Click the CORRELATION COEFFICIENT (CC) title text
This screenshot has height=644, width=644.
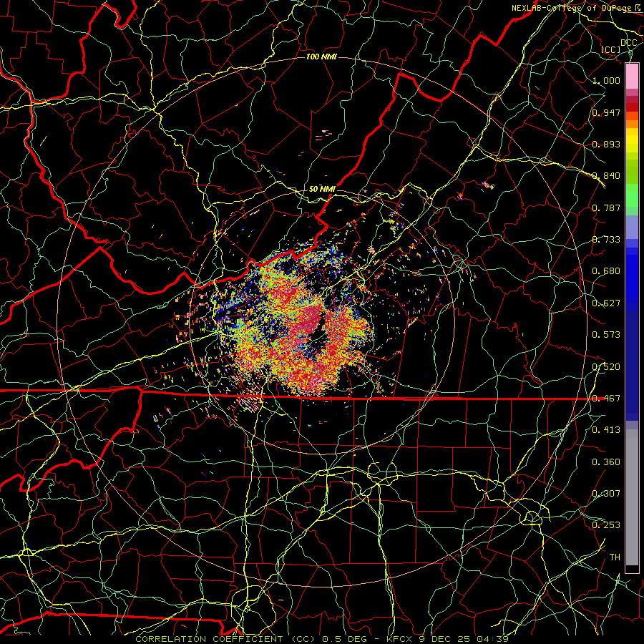pyautogui.click(x=225, y=639)
